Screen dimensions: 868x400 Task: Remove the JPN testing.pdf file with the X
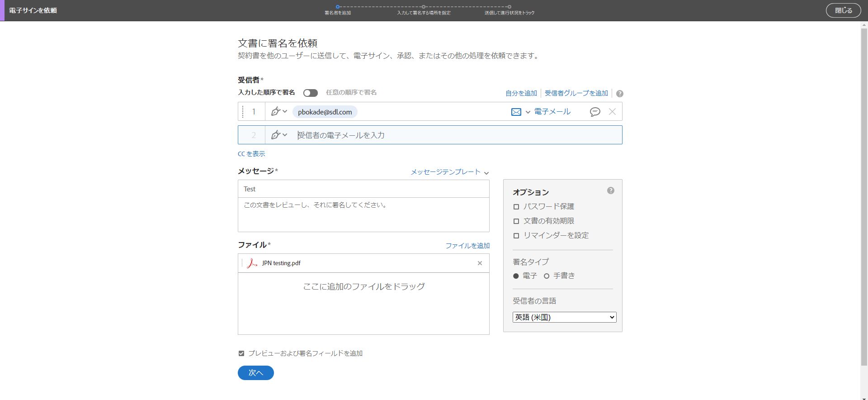(480, 263)
